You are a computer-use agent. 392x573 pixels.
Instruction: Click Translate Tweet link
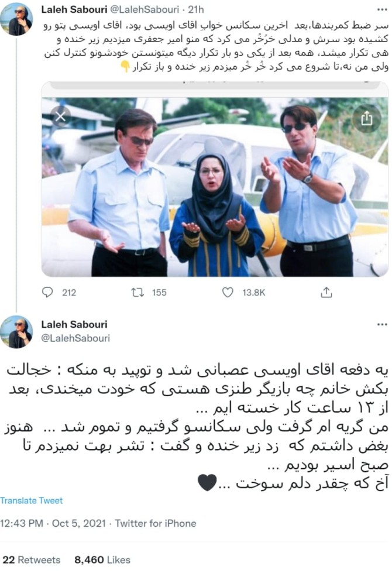click(32, 500)
